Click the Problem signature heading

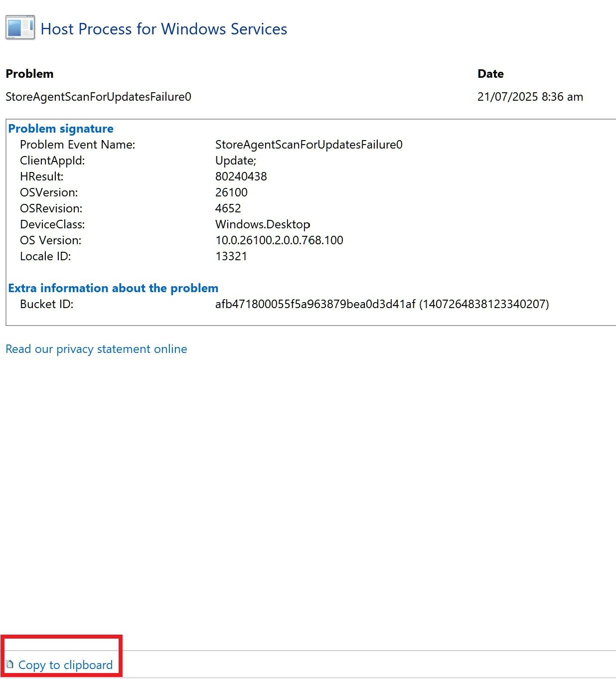(61, 129)
